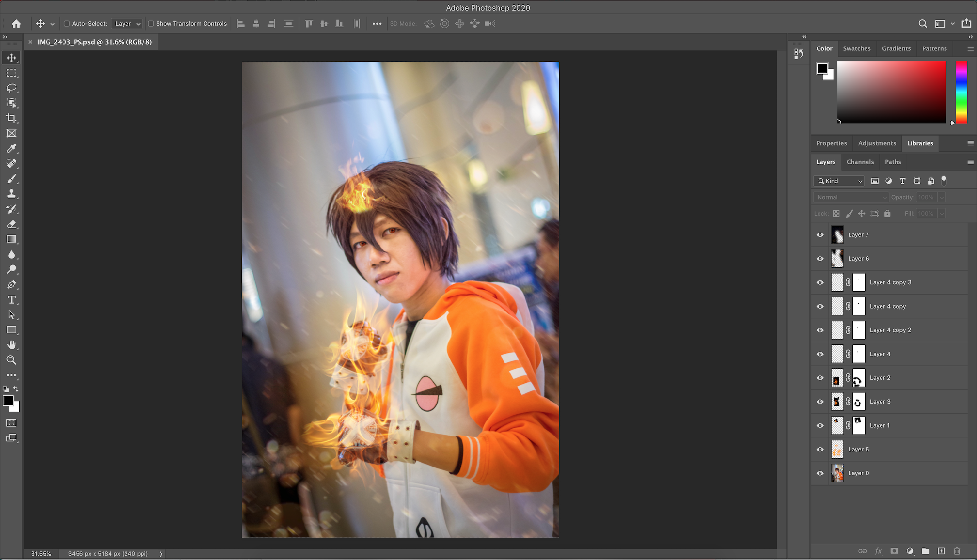Screen dimensions: 977x560
Task: Enable the Auto-Select checkbox
Action: [67, 24]
